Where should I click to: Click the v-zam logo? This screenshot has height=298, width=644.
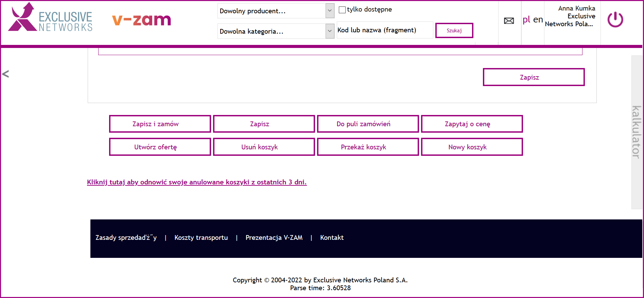point(141,20)
